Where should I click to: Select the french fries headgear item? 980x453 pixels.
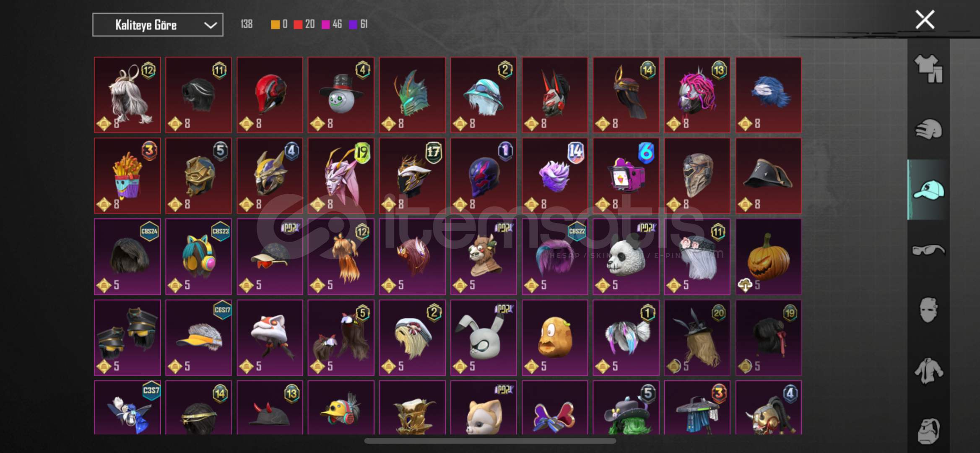pos(127,176)
